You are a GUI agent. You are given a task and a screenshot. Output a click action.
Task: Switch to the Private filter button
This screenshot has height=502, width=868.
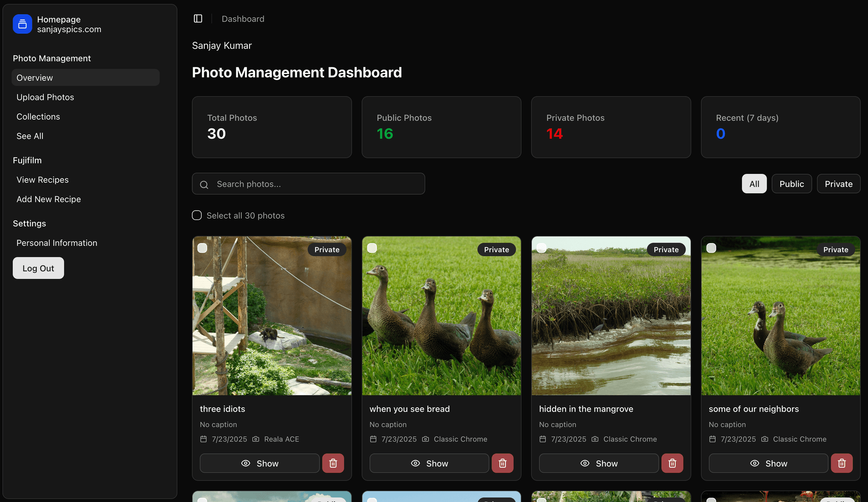point(839,183)
